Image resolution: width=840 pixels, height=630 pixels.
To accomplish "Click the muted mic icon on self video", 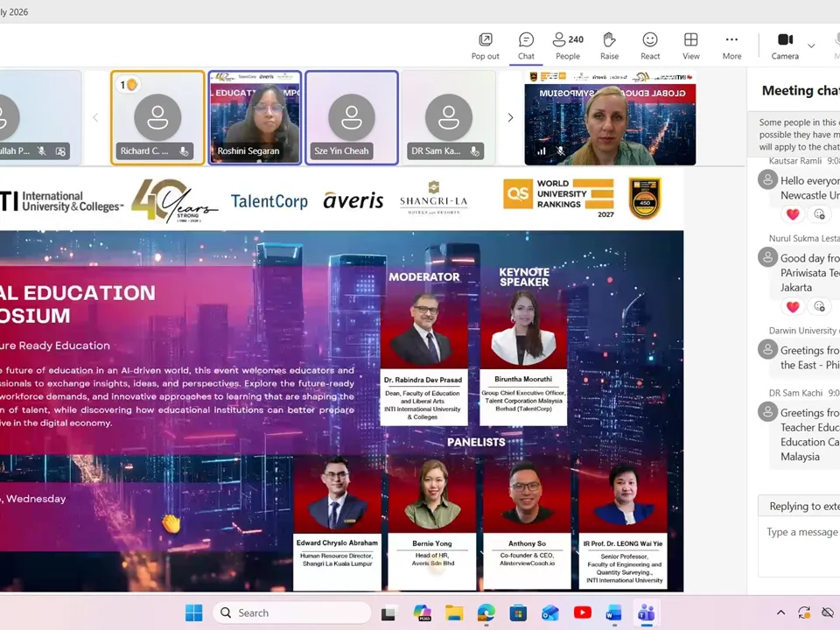I will pos(560,151).
